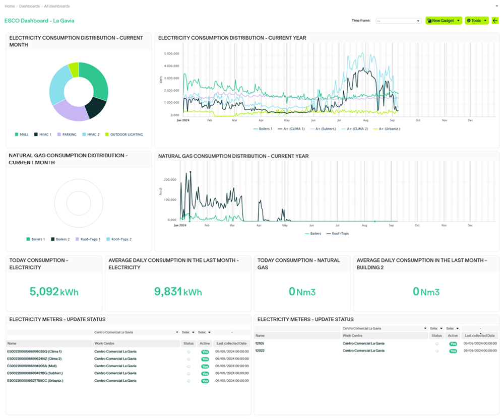This screenshot has height=420, width=504.
Task: Click the HVAC 1 legend icon
Action: (x=36, y=134)
